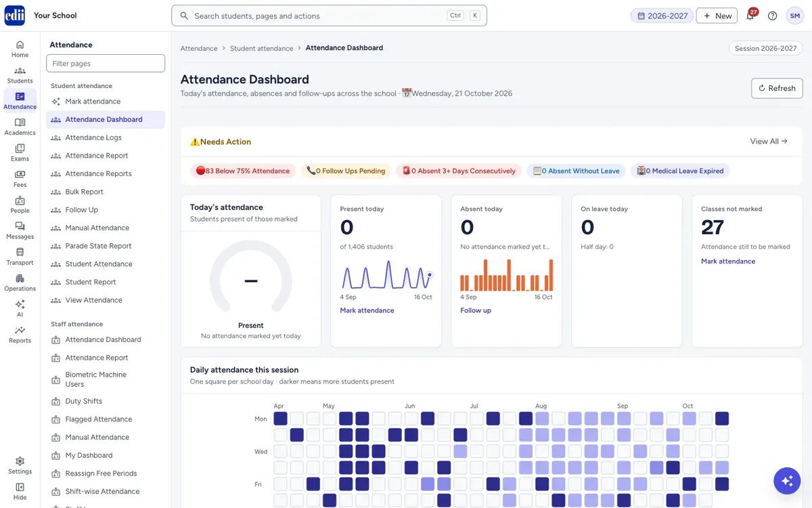812x508 pixels.
Task: Click the edii logo icon
Action: click(x=14, y=15)
